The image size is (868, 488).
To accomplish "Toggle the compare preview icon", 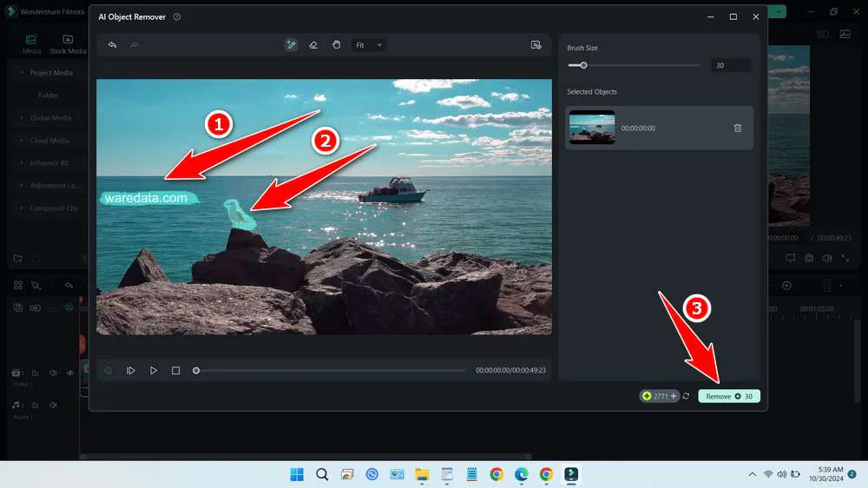I will click(536, 45).
